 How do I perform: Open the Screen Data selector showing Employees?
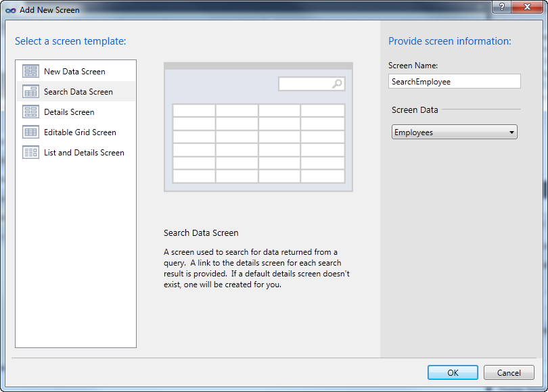click(453, 132)
